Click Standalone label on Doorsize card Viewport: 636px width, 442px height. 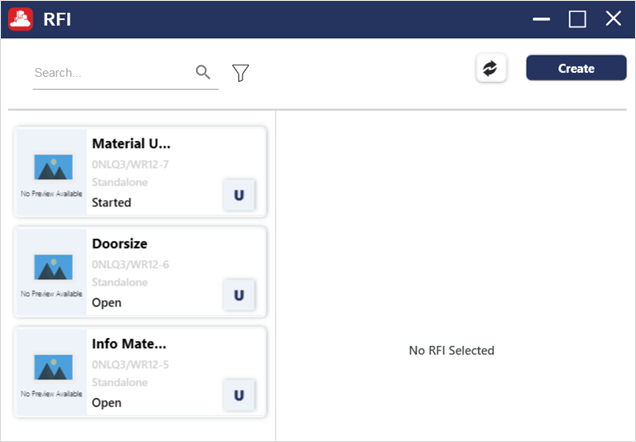[120, 282]
